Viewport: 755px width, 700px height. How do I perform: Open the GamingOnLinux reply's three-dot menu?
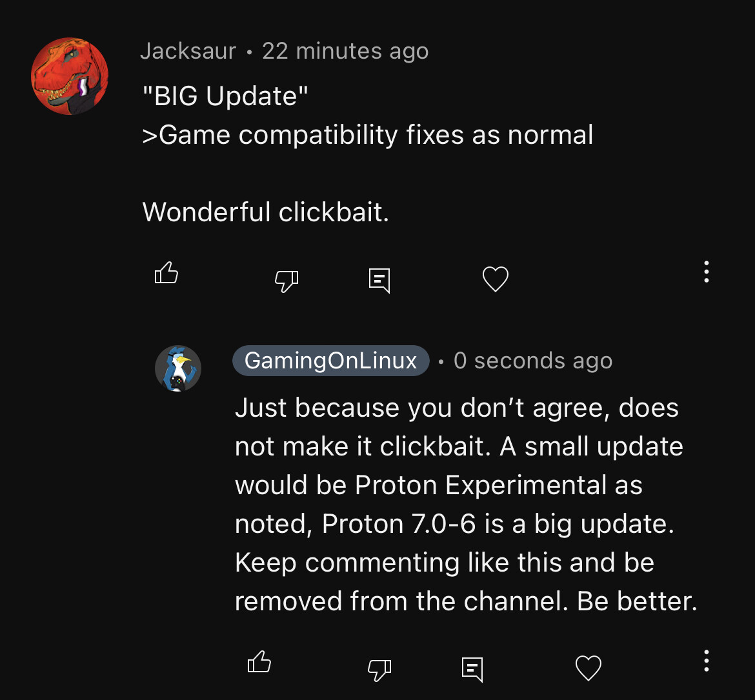pyautogui.click(x=707, y=661)
